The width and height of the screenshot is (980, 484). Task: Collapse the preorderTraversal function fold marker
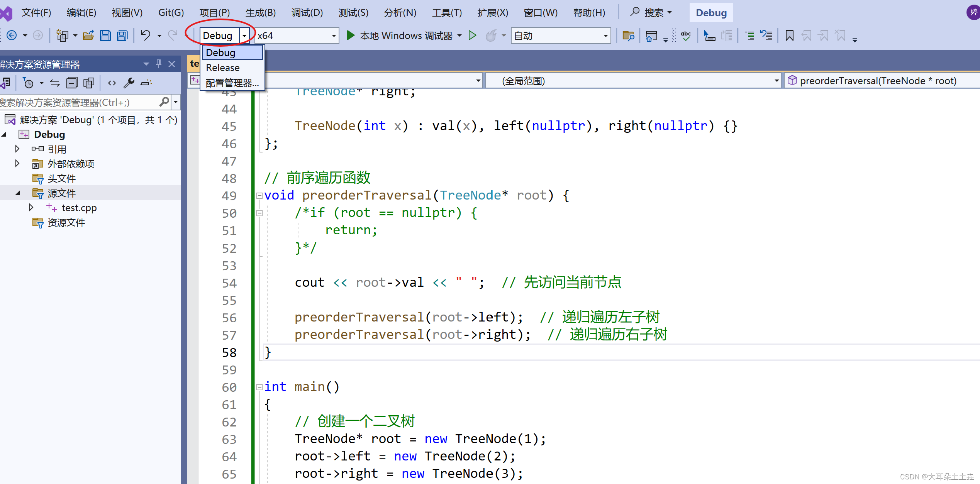259,196
